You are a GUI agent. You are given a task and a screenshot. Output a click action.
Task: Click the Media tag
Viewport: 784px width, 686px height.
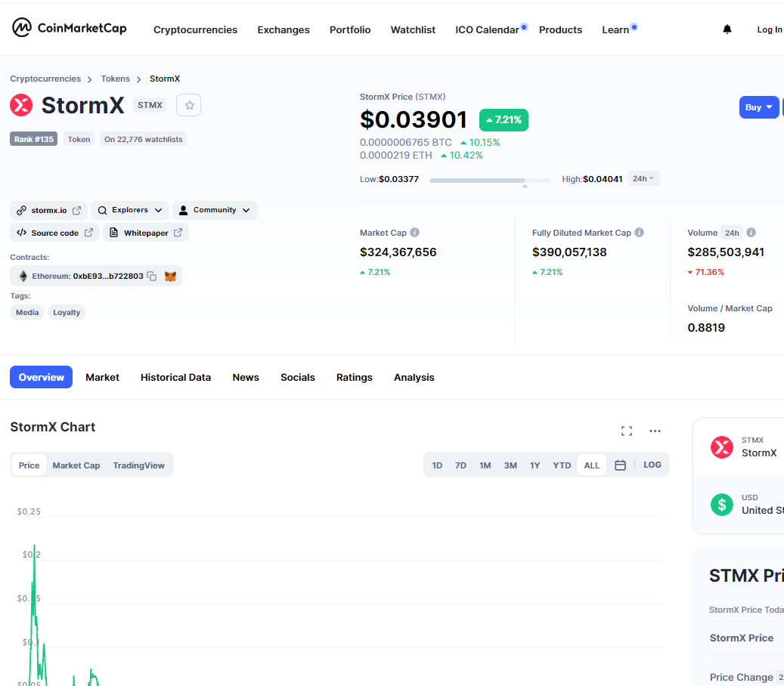click(x=27, y=312)
